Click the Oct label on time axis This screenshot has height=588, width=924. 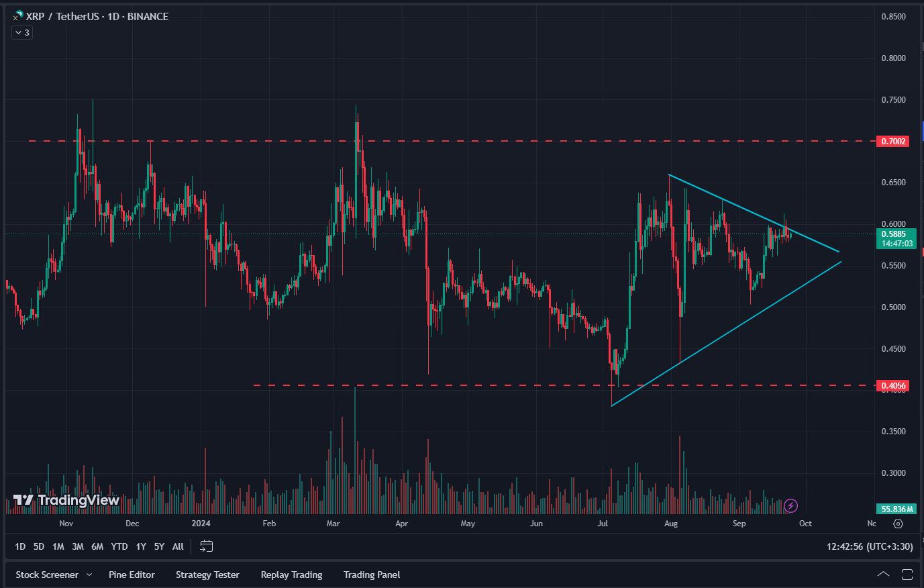pyautogui.click(x=805, y=524)
